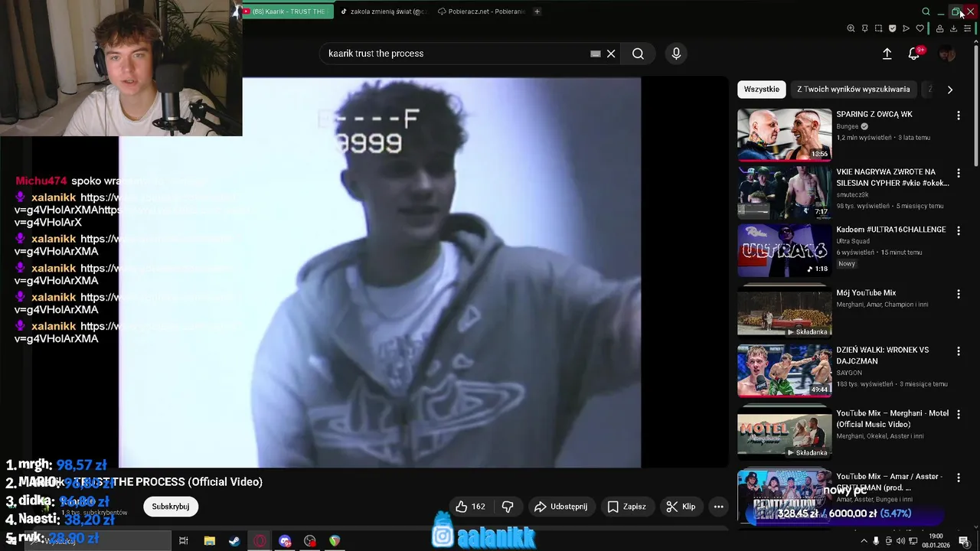Like the video with thumbs up
980x551 pixels.
470,507
